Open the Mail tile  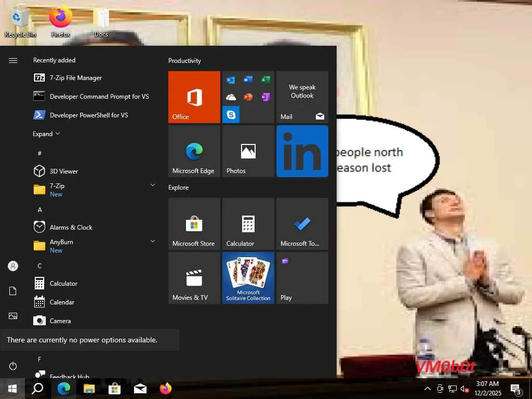pos(302,97)
